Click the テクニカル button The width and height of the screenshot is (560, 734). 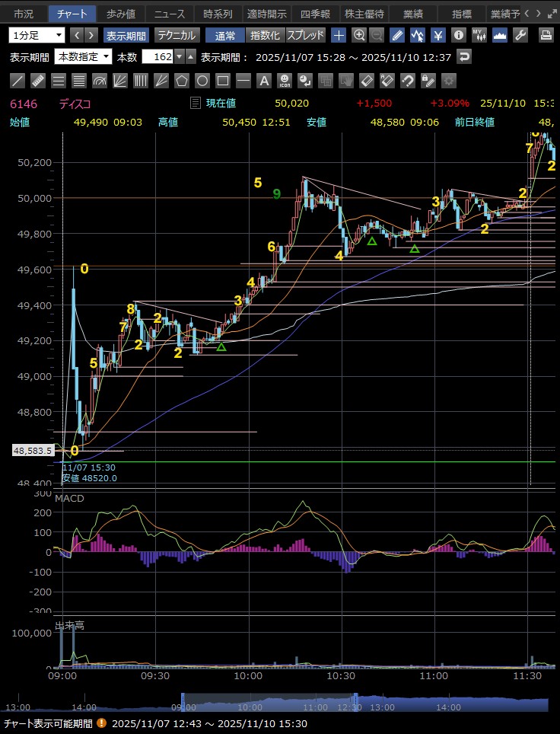point(177,35)
